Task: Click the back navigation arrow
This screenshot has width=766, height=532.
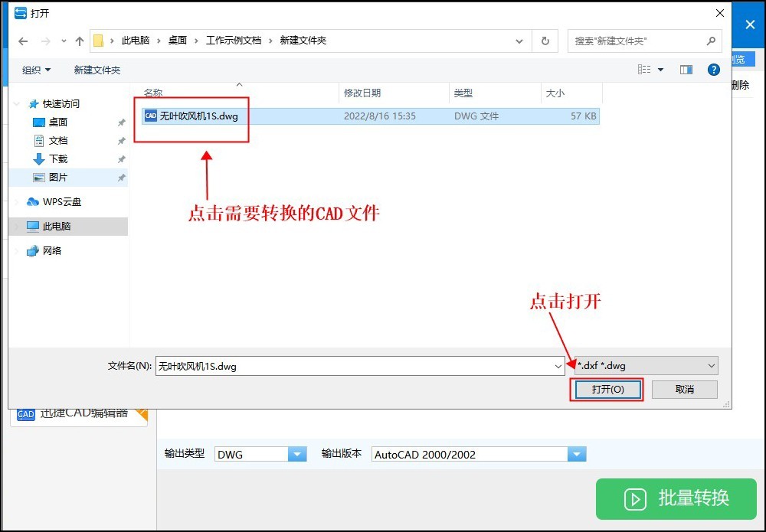Action: (x=23, y=41)
